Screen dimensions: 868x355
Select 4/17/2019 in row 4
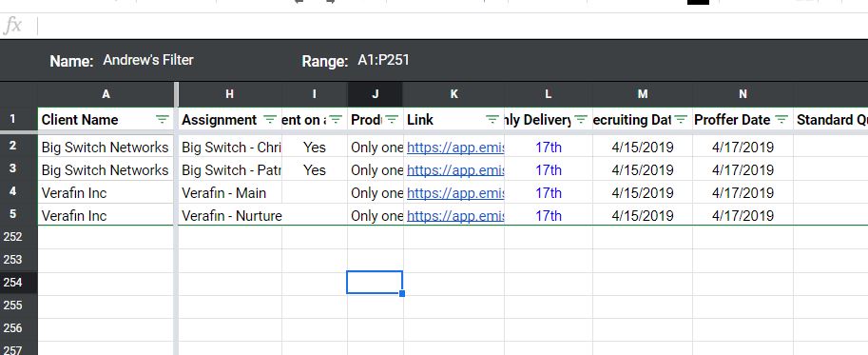[x=743, y=193]
